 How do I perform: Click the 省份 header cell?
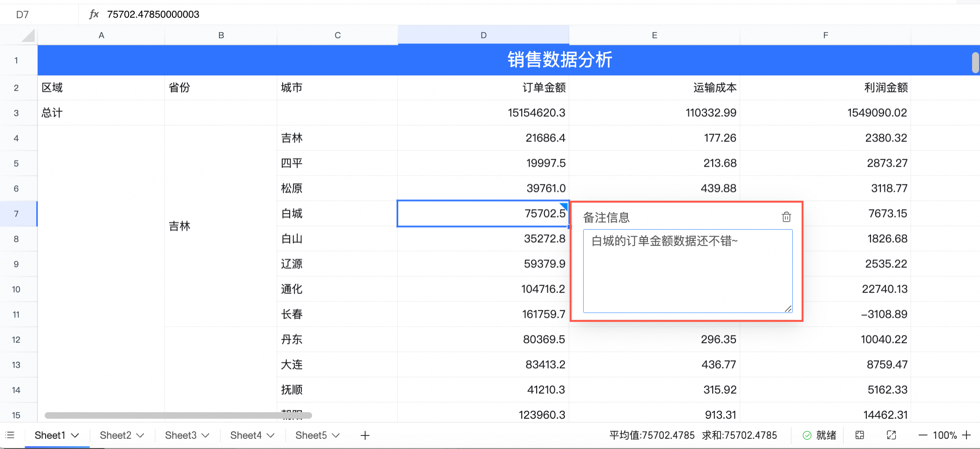(x=221, y=88)
